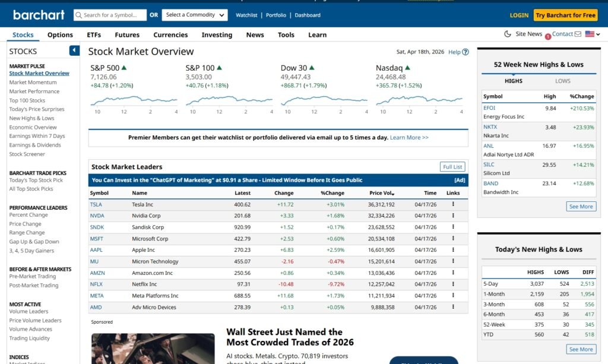Click the LOGIN link
Image resolution: width=608 pixels, height=364 pixels.
click(x=519, y=15)
